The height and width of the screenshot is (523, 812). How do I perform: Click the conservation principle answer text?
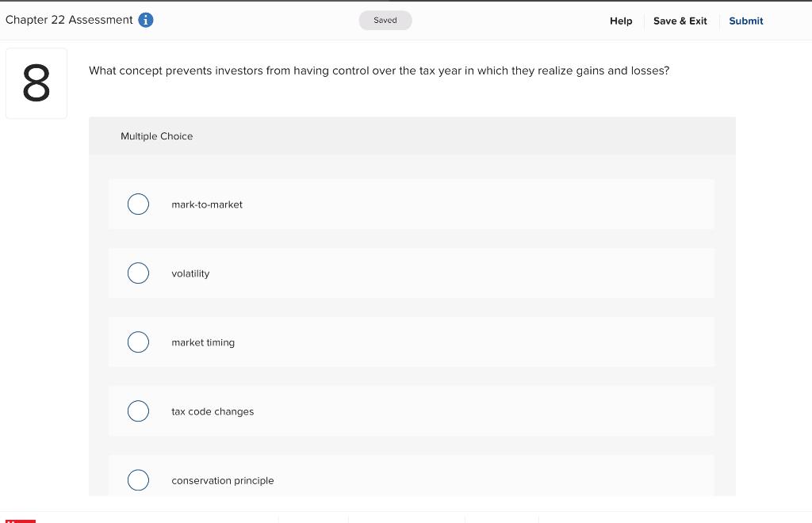(223, 480)
